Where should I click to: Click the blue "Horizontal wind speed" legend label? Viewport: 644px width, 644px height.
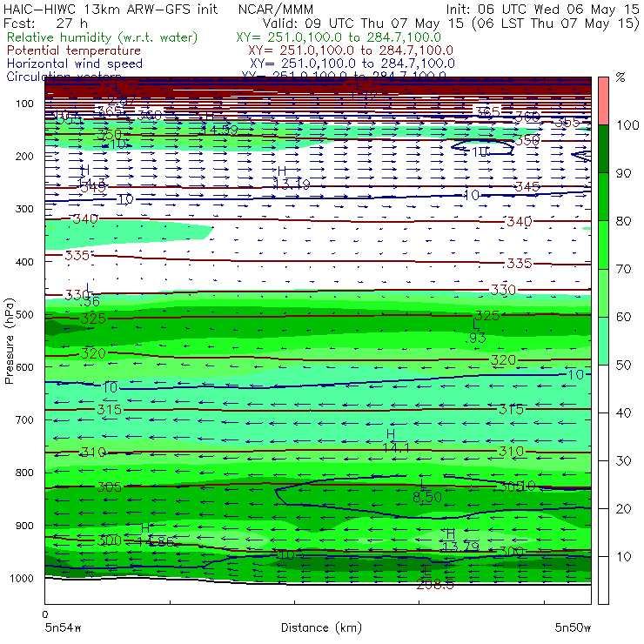(x=75, y=64)
